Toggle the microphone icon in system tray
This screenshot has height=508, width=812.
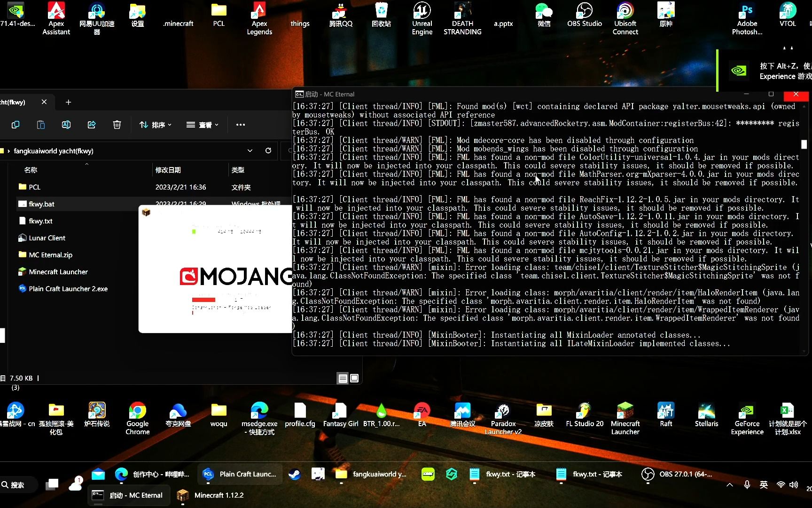tap(747, 484)
